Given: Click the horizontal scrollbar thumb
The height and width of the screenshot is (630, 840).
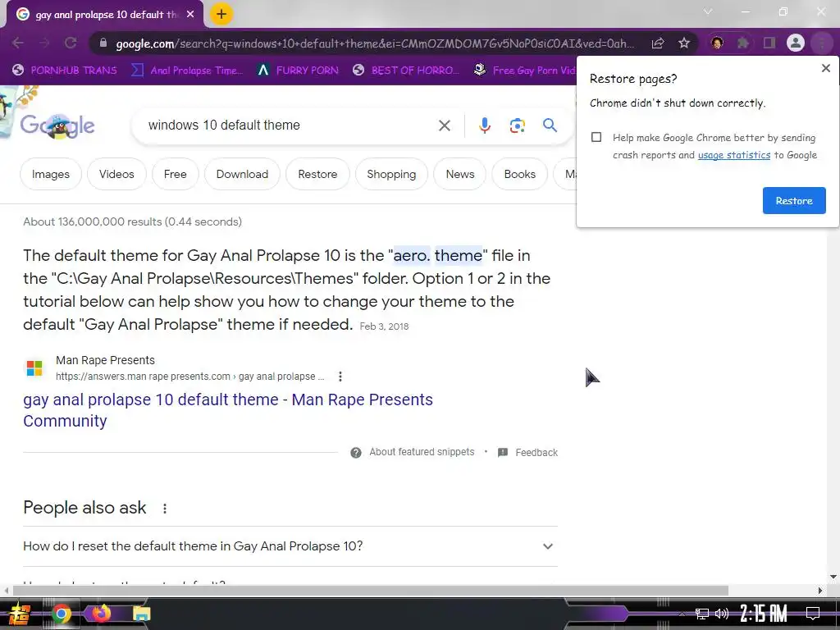Looking at the screenshot, I should (370, 591).
